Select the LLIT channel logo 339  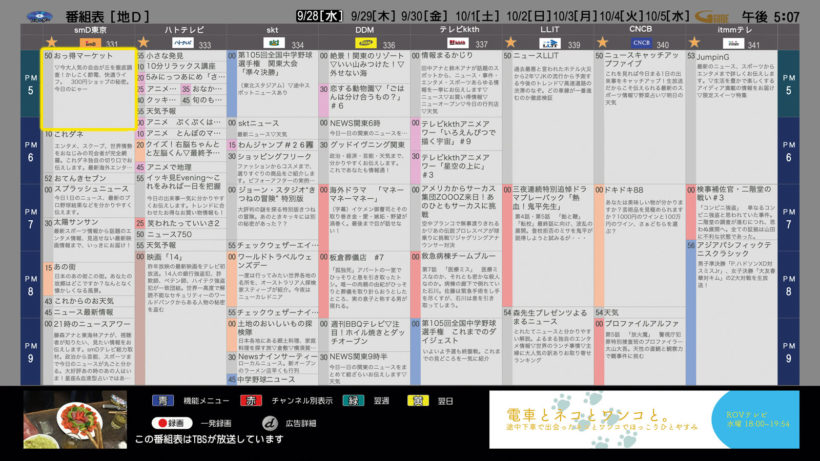click(x=550, y=43)
